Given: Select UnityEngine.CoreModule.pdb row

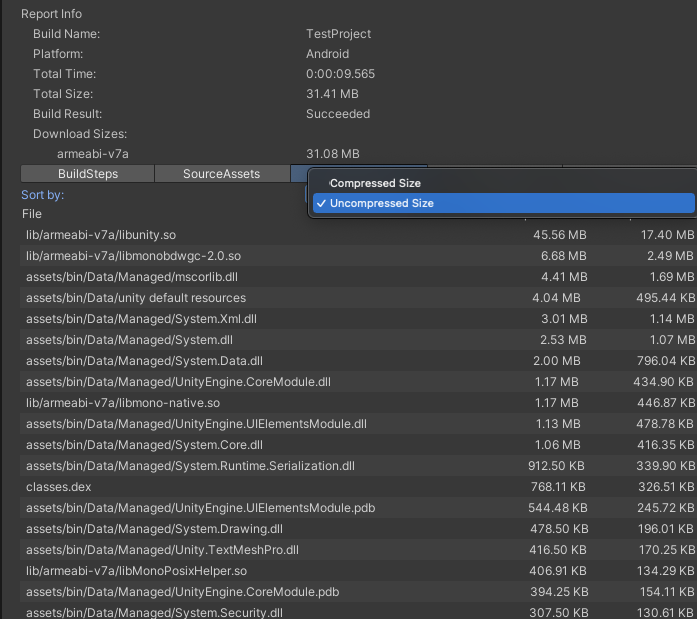Looking at the screenshot, I should pyautogui.click(x=358, y=591).
